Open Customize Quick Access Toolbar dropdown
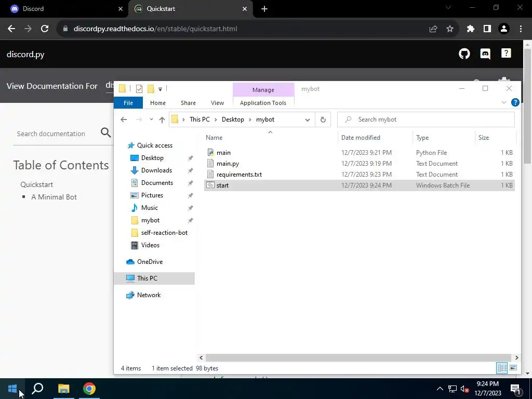Viewport: 532px width, 399px height. pos(160,89)
